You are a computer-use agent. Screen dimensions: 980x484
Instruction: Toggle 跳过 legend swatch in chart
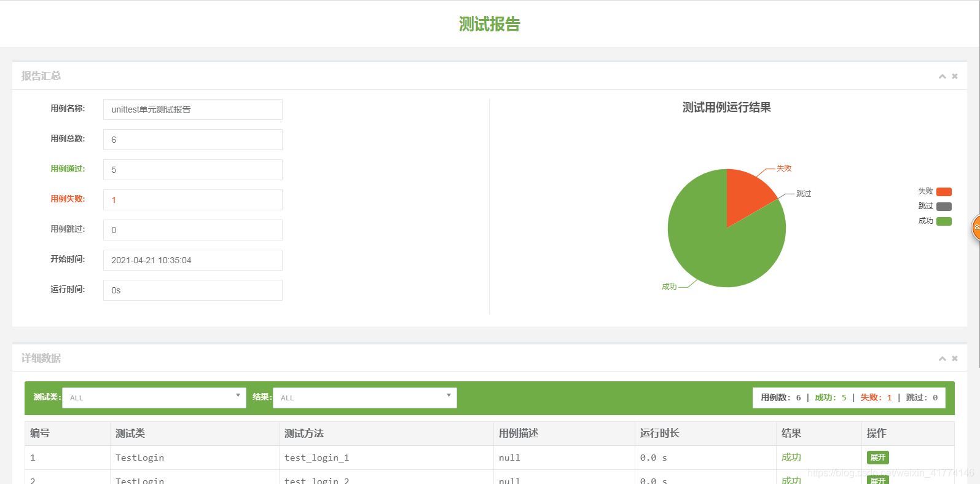(x=944, y=206)
